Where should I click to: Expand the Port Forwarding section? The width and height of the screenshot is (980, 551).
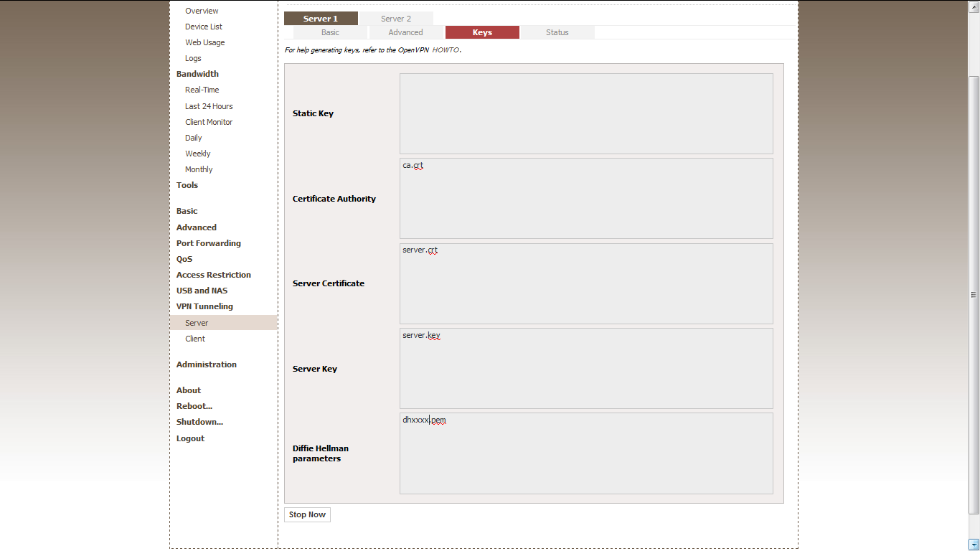pos(209,243)
